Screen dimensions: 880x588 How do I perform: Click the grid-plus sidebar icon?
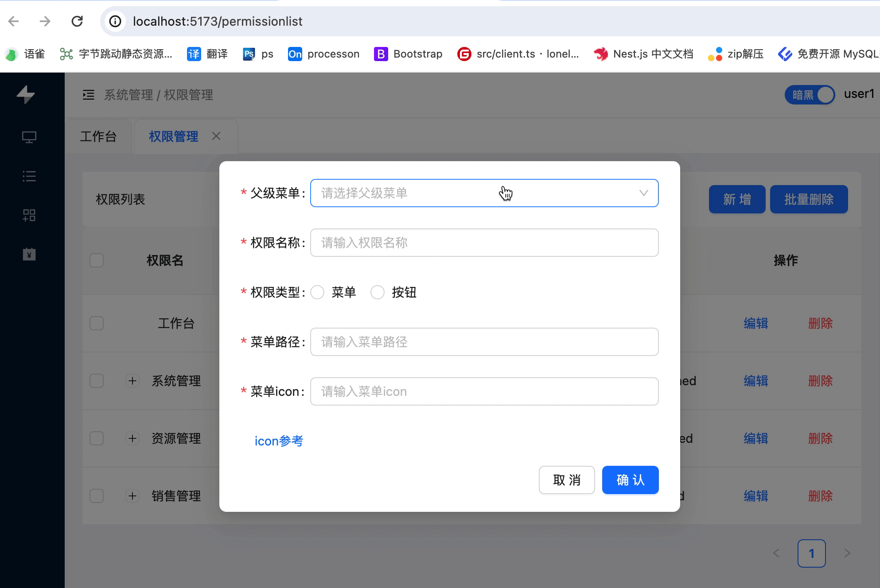pos(29,215)
